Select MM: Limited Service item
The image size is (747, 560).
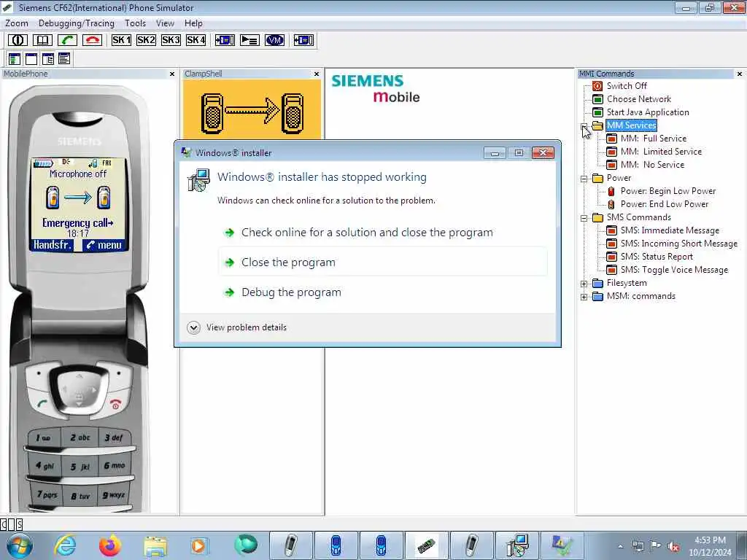(x=661, y=152)
